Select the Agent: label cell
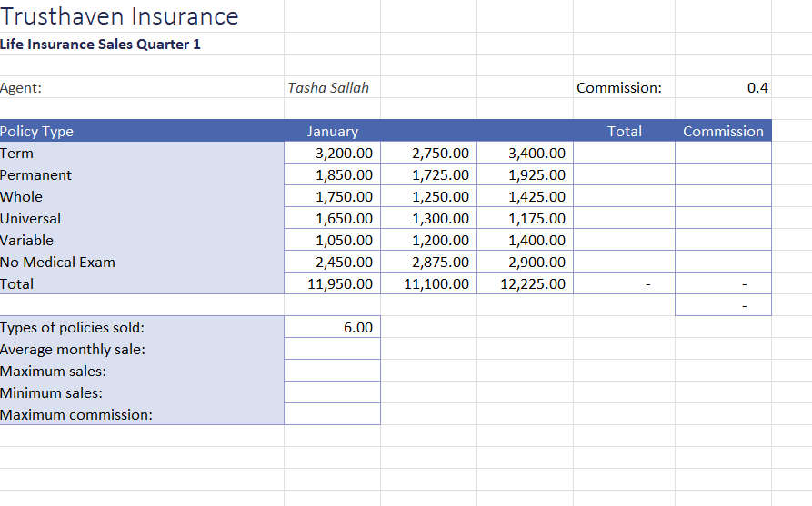 pos(142,87)
